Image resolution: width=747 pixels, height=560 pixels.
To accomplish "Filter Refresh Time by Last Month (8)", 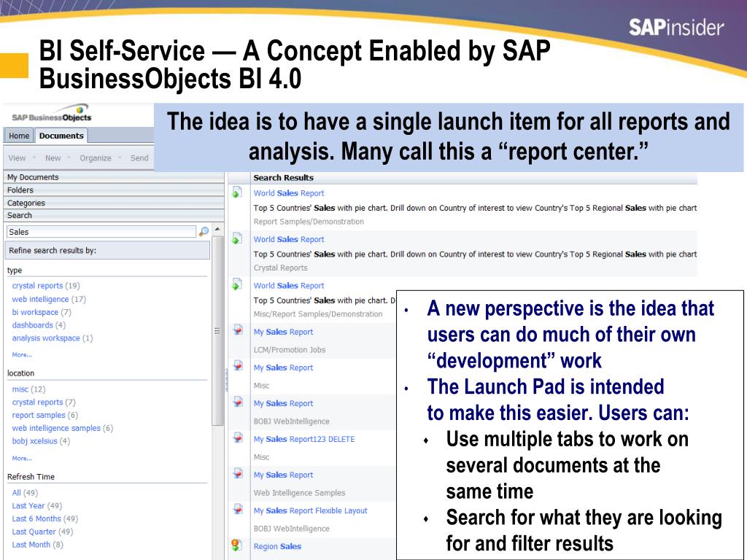I will click(x=37, y=544).
